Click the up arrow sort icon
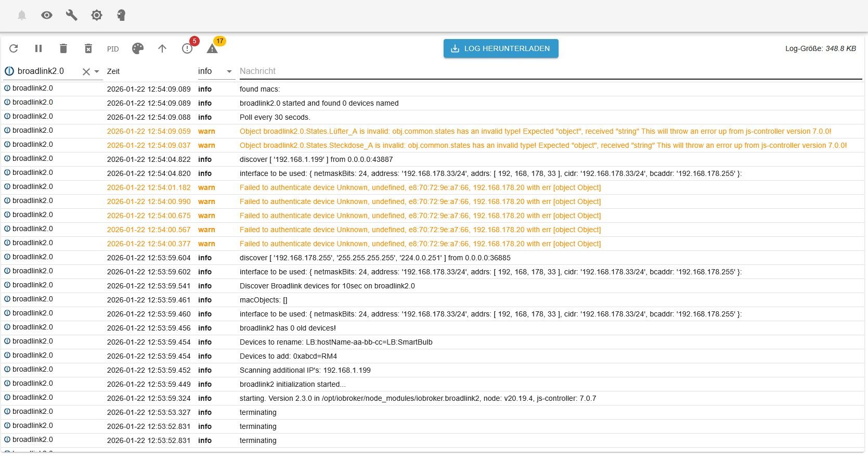 pos(162,48)
